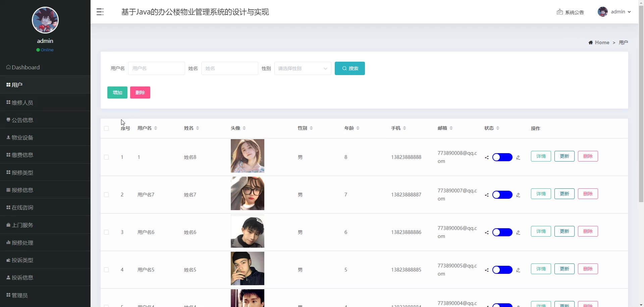This screenshot has height=307, width=644.
Task: Click the edit pencil icon in the 姓名8 row
Action: coord(518,158)
